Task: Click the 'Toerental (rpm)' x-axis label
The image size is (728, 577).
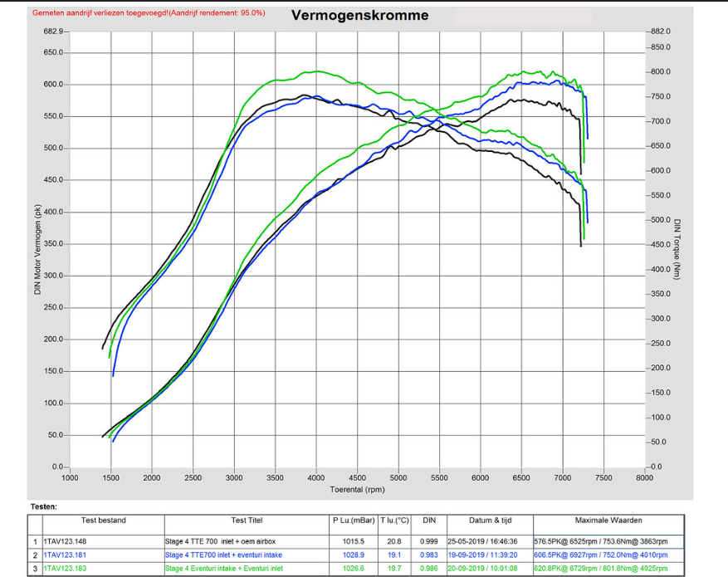Action: click(358, 490)
